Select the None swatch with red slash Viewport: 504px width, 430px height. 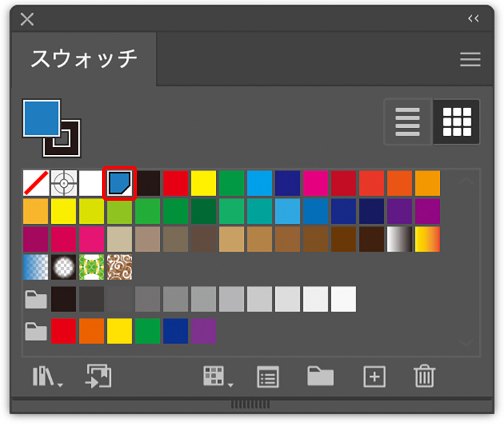click(x=35, y=183)
